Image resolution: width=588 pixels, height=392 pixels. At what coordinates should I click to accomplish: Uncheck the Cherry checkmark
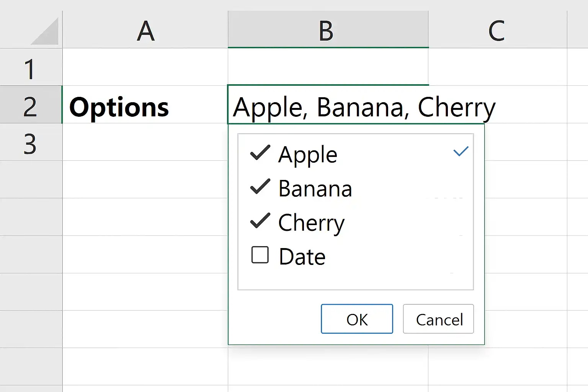click(260, 221)
